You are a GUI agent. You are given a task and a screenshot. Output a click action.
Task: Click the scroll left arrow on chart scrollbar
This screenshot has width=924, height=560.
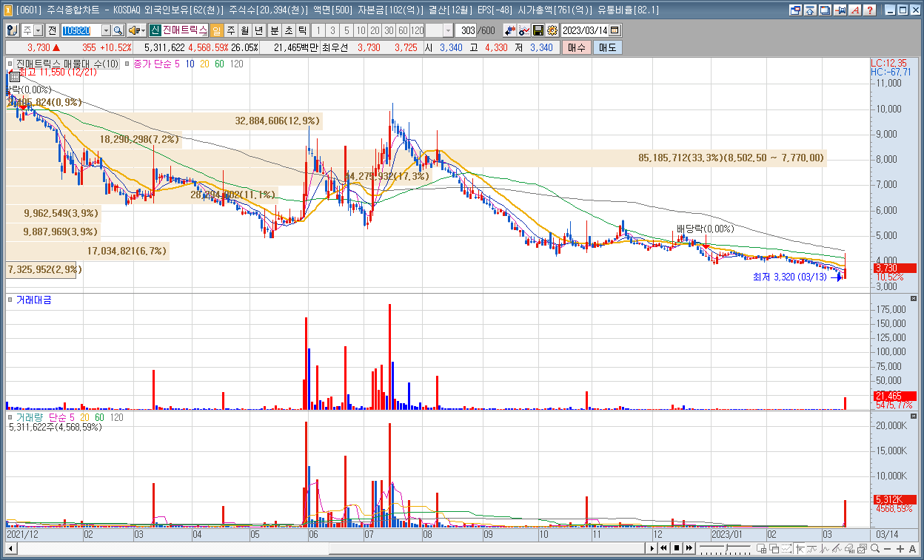[x=10, y=548]
